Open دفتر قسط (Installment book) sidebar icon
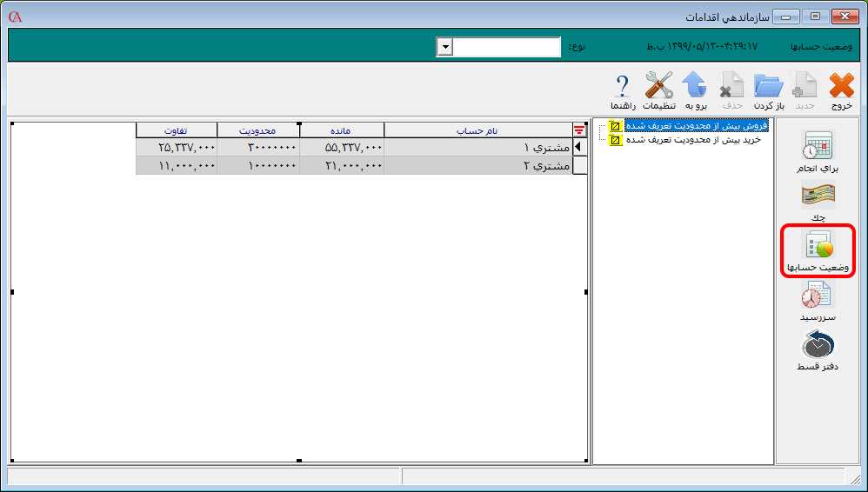The height and width of the screenshot is (492, 868). pyautogui.click(x=818, y=351)
